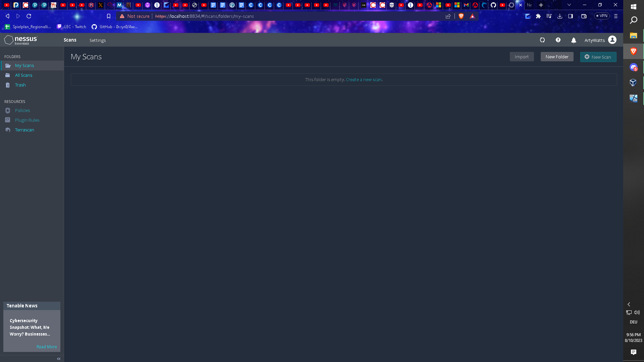Toggle the Brave VPN button
644x362 pixels.
(602, 16)
